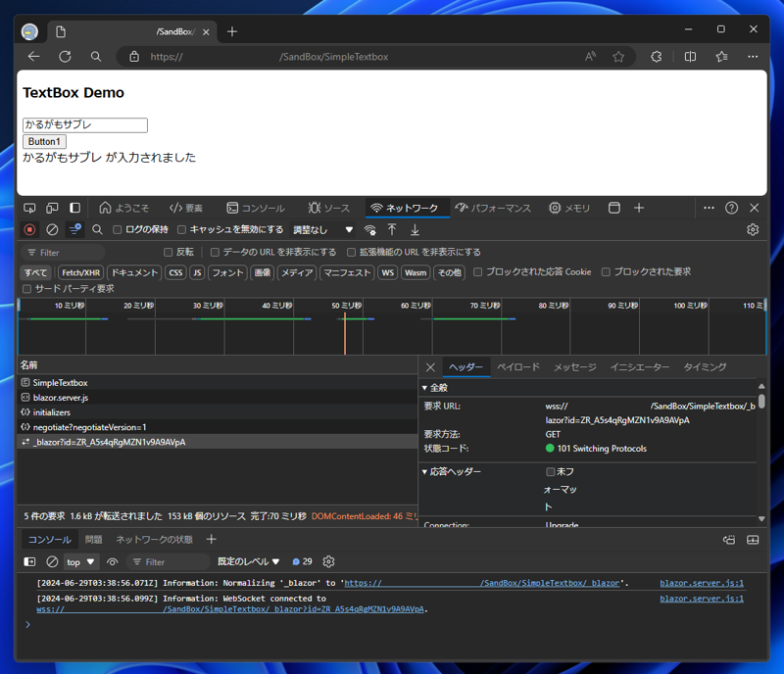The height and width of the screenshot is (674, 784).
Task: Open throttling dropdown 調整なし
Action: 323,230
